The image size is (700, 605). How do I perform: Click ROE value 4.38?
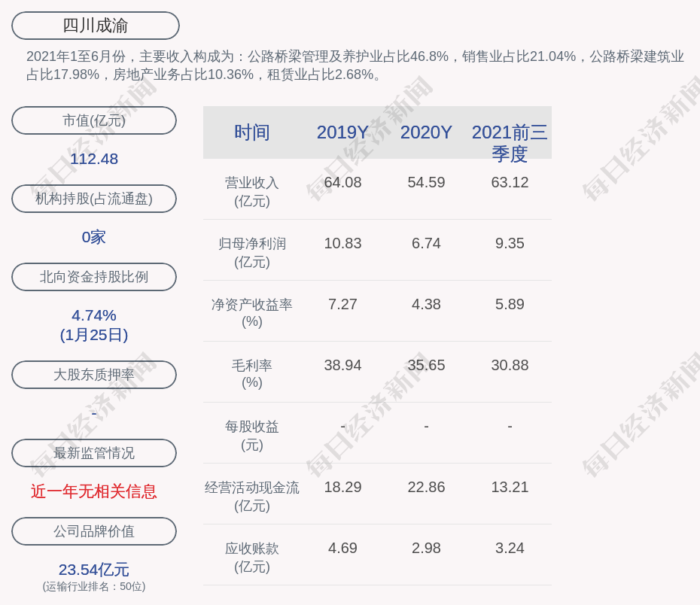(x=426, y=304)
